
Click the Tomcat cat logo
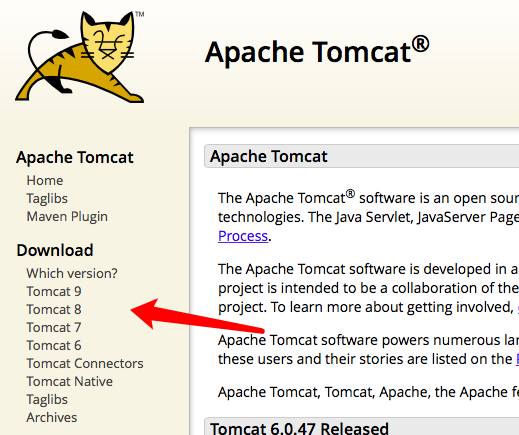80,57
